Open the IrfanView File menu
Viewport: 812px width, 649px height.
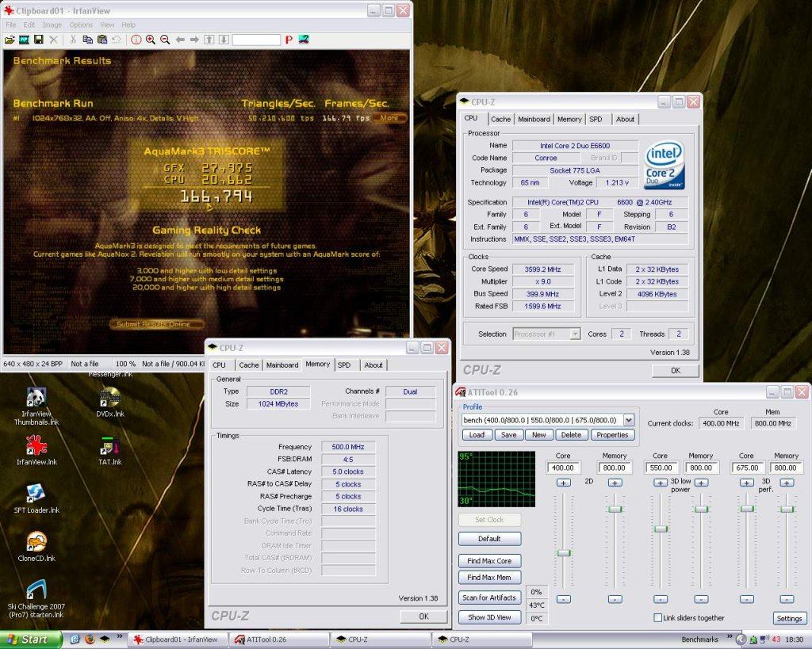(11, 25)
